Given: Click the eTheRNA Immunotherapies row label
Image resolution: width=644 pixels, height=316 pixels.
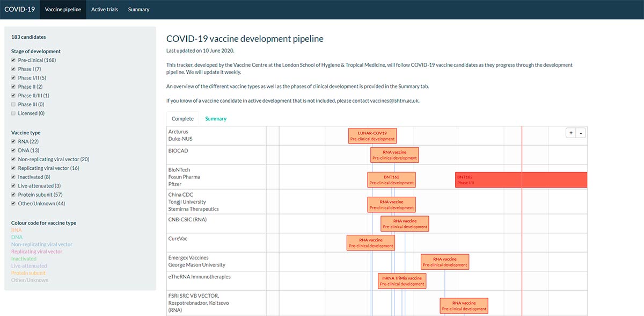Looking at the screenshot, I should click(200, 277).
